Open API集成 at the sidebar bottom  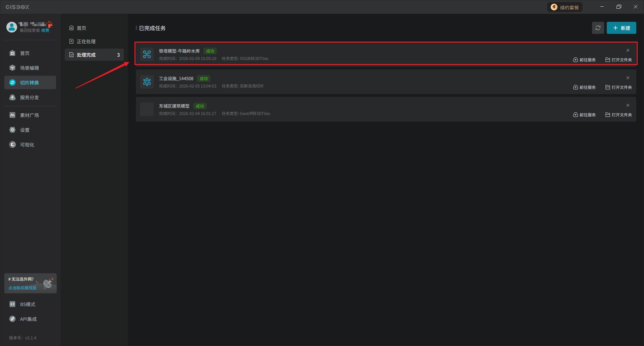point(28,319)
